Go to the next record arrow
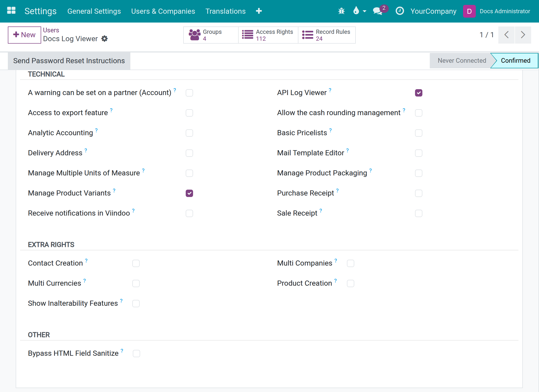 coord(523,35)
